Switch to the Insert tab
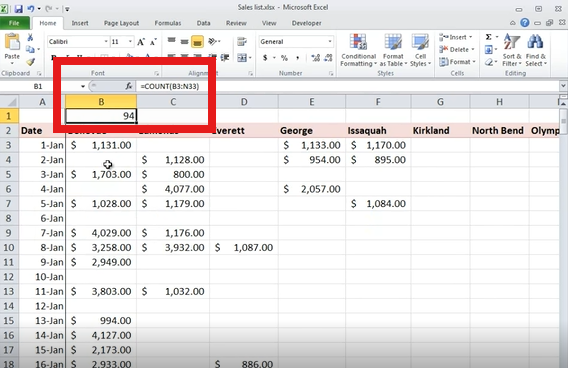568x368 pixels. [80, 23]
